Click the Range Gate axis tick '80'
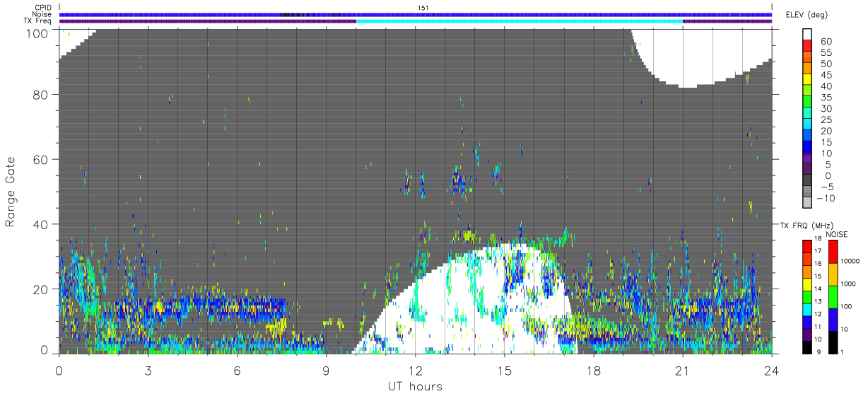Viewport: 868px width, 401px height. 41,94
